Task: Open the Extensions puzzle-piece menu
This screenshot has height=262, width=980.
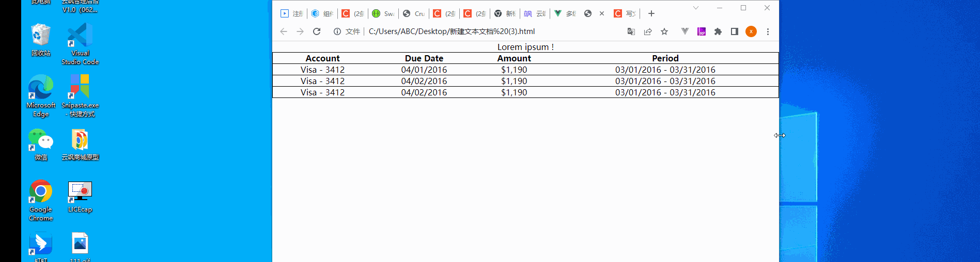Action: 718,31
